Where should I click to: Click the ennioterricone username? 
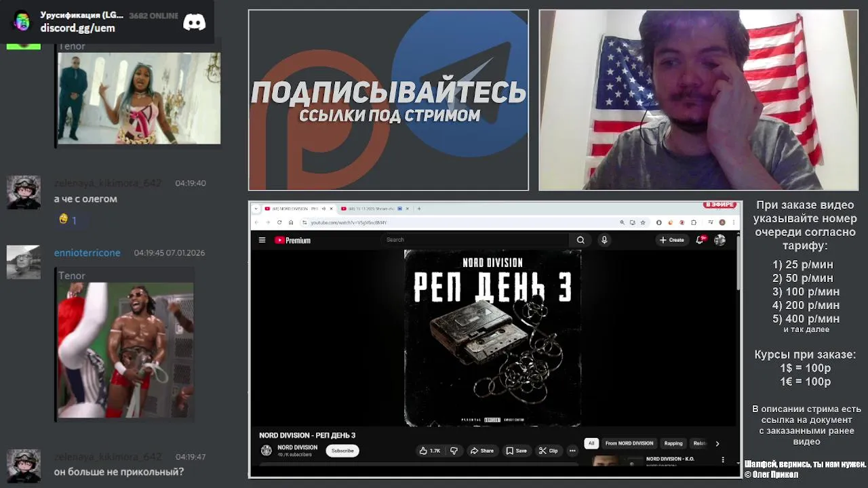tap(87, 253)
